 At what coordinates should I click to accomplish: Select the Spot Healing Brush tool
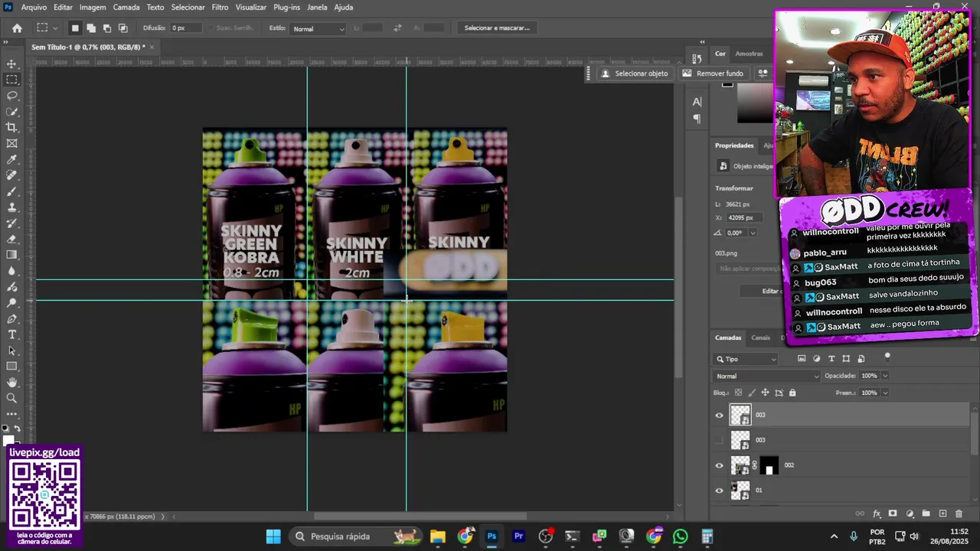coord(11,175)
